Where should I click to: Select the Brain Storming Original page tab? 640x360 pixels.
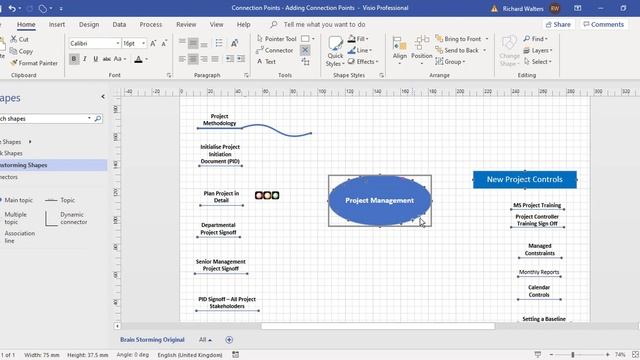coord(152,340)
